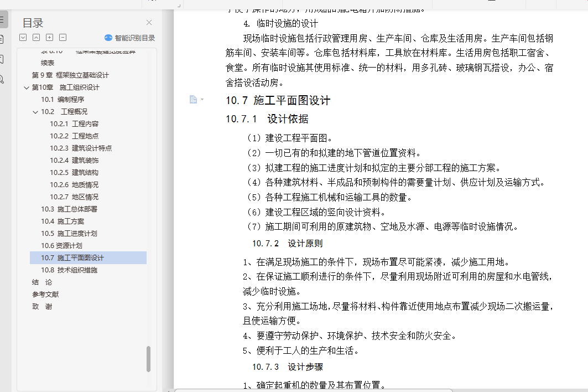Click the paragraph layout icon beside heading 10.7

pyautogui.click(x=193, y=99)
